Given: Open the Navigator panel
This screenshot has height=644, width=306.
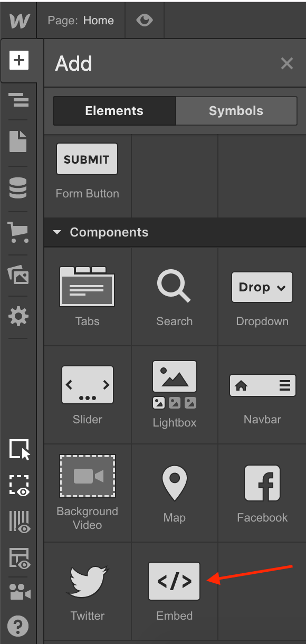Looking at the screenshot, I should tap(18, 100).
